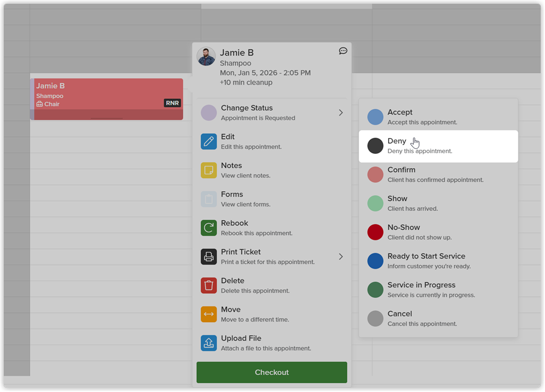Open the yellow Notes icon

pos(209,170)
